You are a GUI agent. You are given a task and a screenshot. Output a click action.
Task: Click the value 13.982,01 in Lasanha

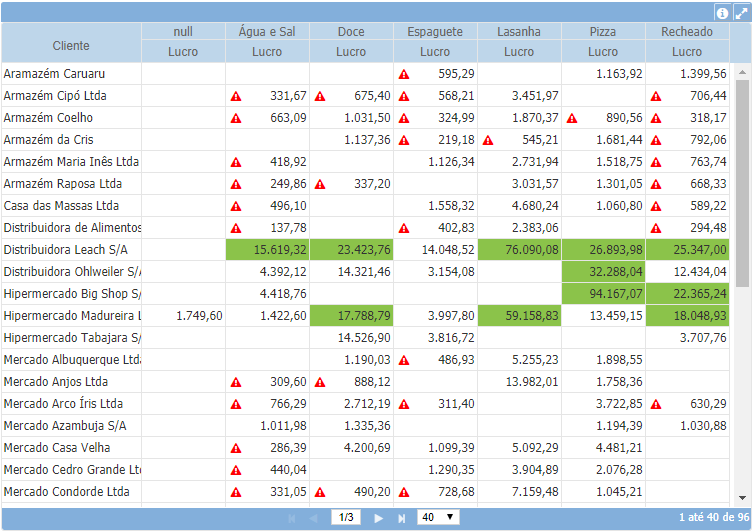coord(532,382)
